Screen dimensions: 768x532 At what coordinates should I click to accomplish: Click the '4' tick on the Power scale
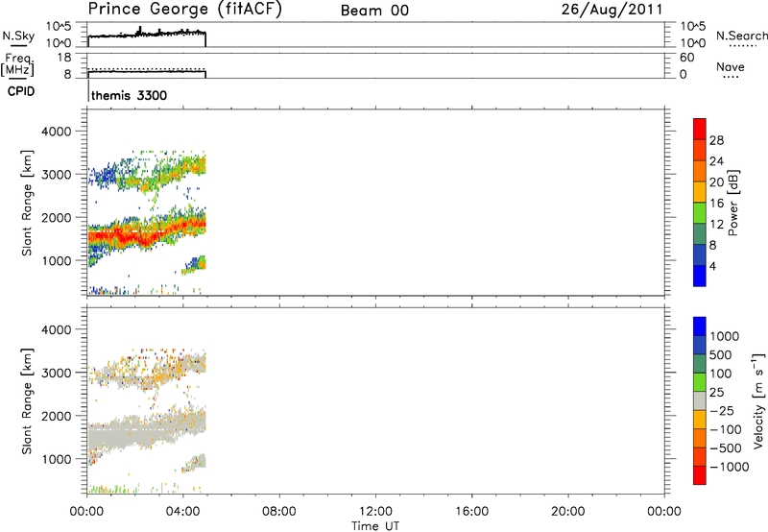[x=712, y=266]
